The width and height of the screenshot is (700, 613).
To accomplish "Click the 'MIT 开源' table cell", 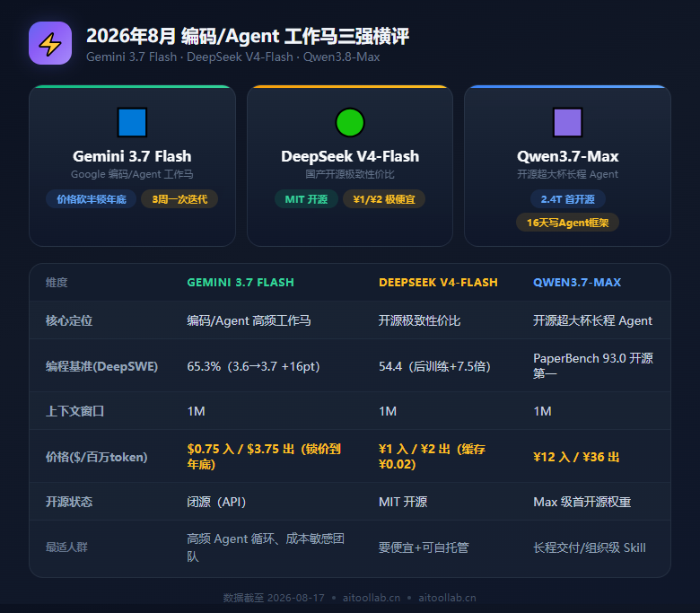I will [403, 502].
